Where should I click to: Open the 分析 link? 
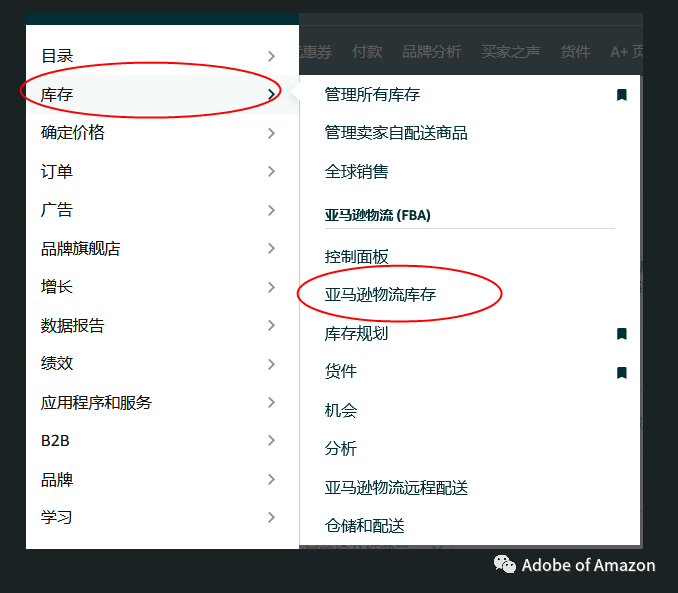coord(341,449)
